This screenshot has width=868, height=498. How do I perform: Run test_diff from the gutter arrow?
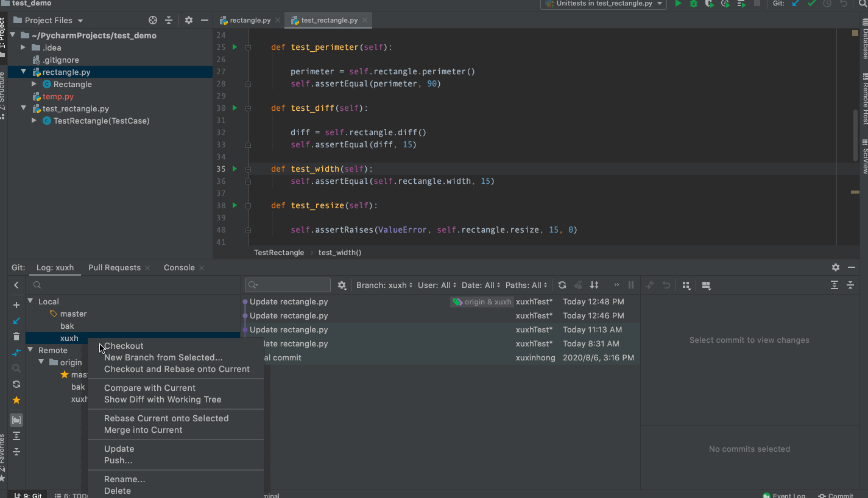click(x=235, y=108)
